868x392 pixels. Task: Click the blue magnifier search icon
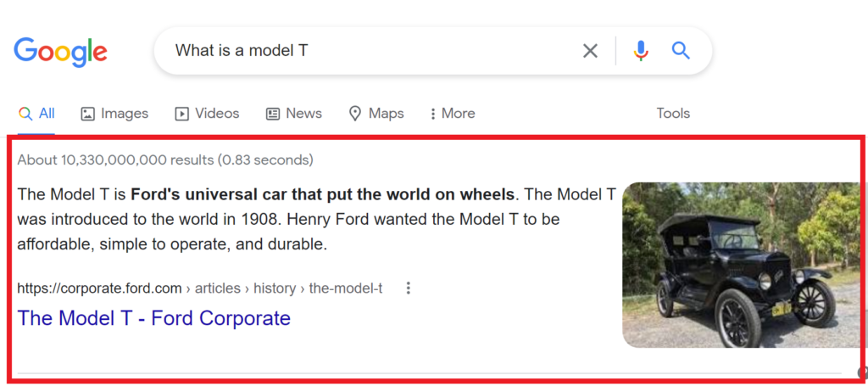tap(681, 51)
